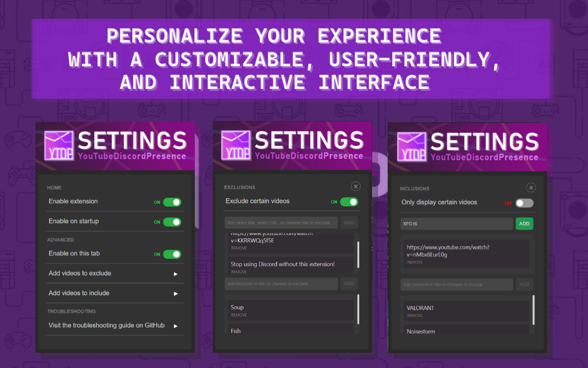
Task: Close the Exclusions panel with the X icon
Action: click(356, 186)
